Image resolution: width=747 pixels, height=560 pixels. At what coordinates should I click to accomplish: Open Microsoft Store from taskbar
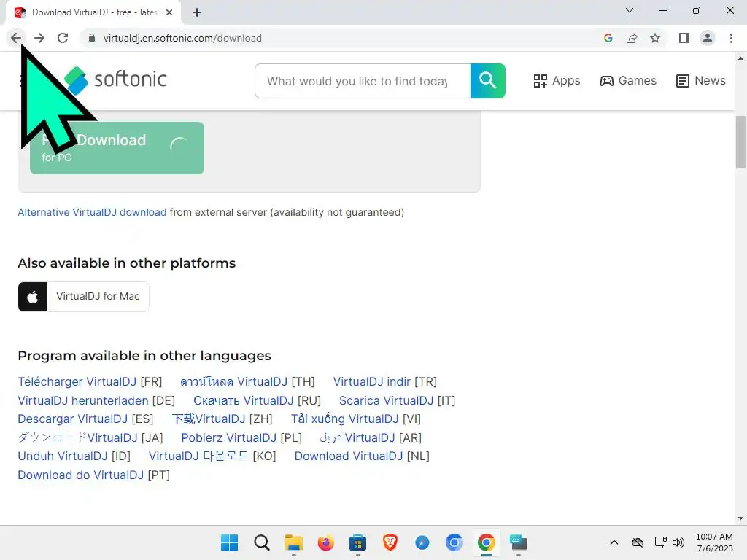(357, 542)
